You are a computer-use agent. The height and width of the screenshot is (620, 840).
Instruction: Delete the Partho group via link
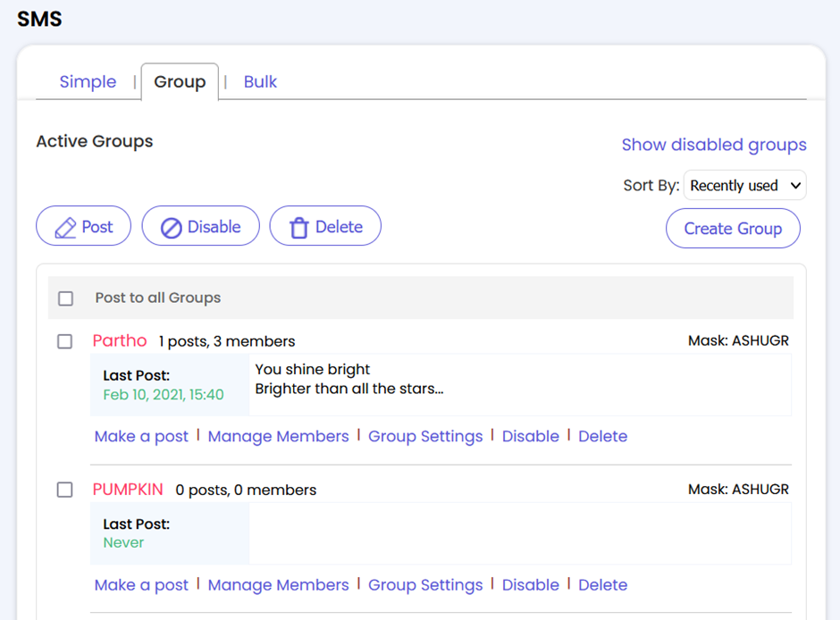(602, 436)
